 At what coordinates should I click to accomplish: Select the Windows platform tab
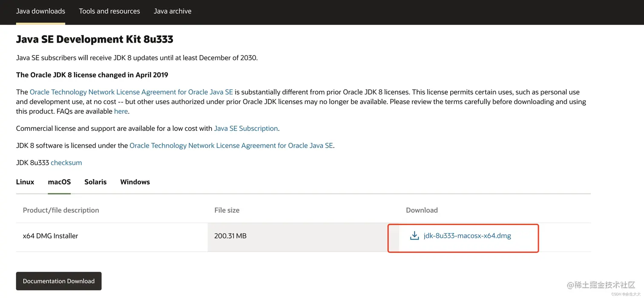(x=135, y=182)
